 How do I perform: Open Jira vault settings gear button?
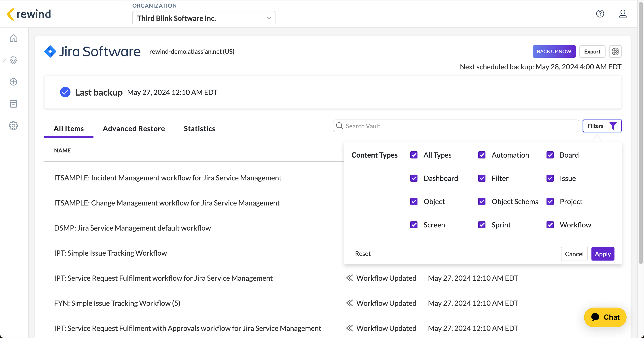coord(615,51)
